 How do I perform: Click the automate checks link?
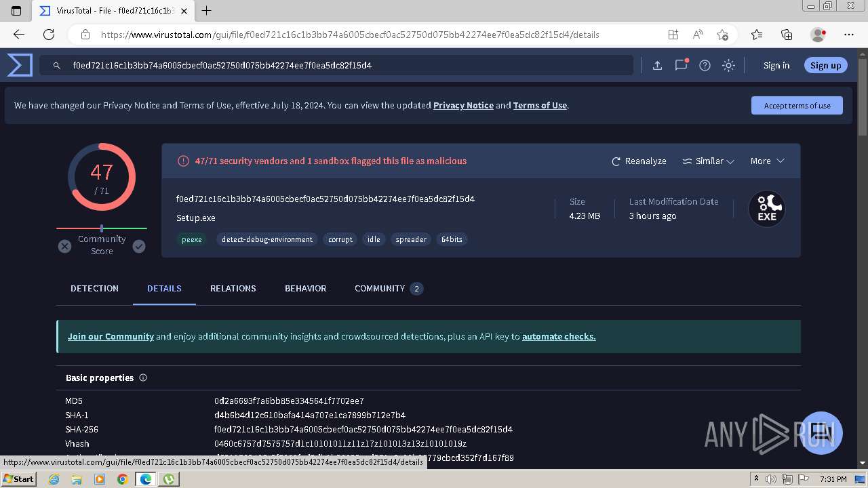coord(559,337)
